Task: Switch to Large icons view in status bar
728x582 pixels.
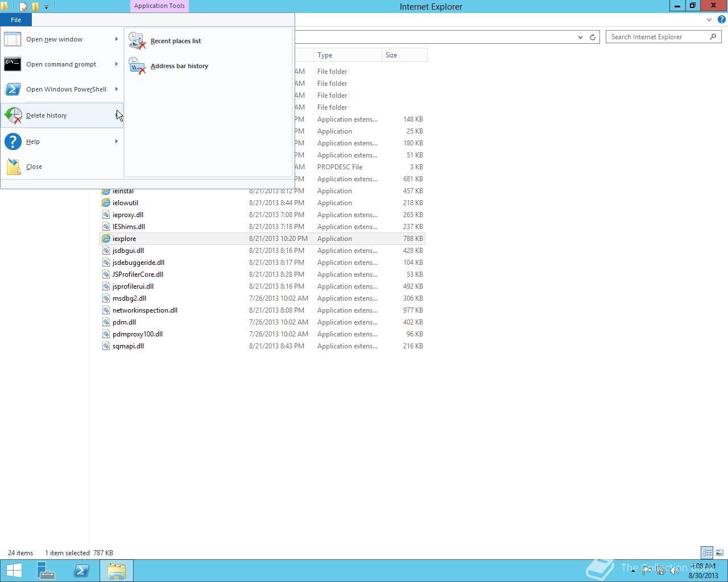Action: coord(719,552)
